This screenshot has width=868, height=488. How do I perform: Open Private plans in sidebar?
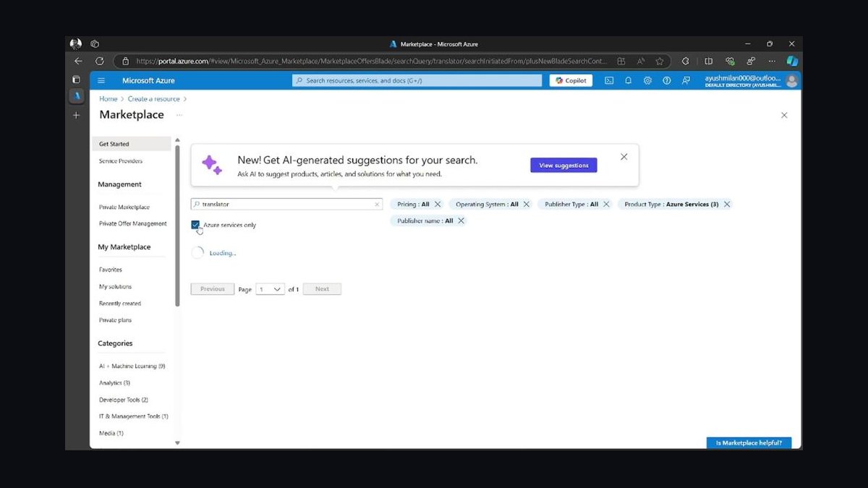pos(116,320)
